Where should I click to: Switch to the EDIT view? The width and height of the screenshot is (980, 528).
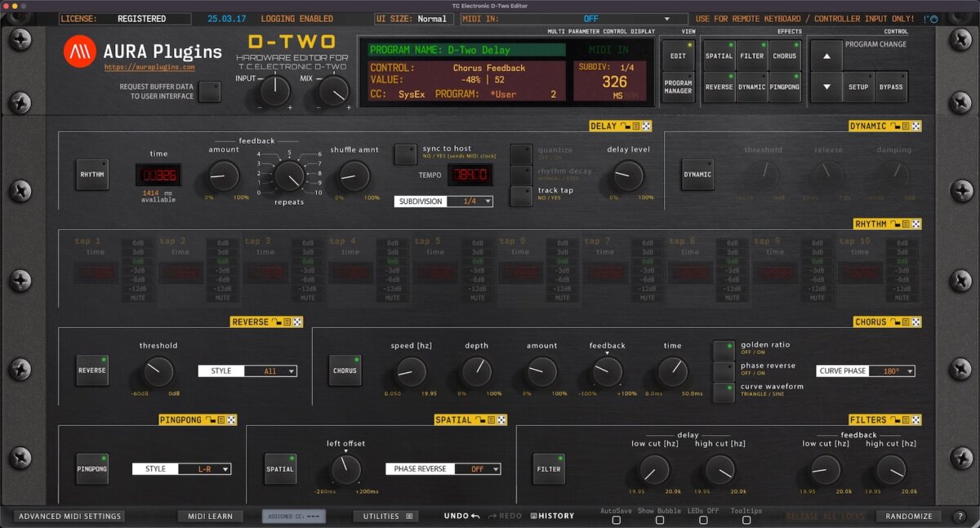pyautogui.click(x=678, y=55)
